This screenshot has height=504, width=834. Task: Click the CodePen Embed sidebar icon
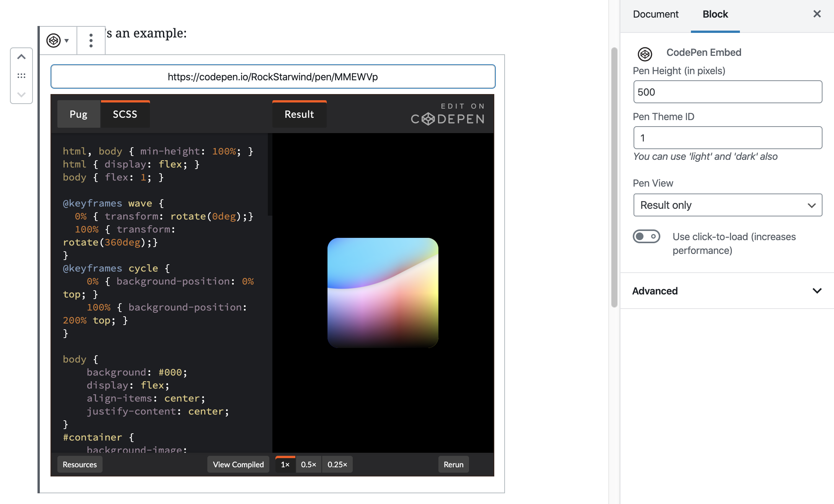(645, 54)
